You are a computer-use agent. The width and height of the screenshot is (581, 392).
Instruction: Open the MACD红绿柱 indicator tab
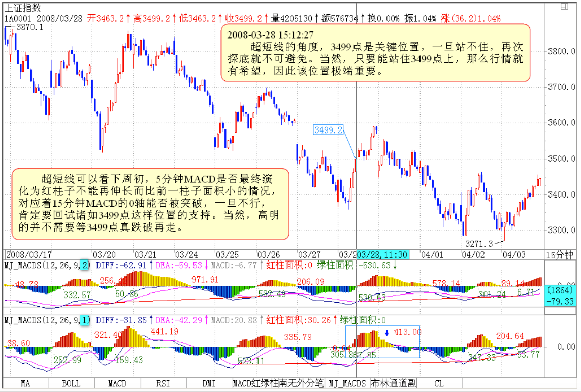(255, 383)
